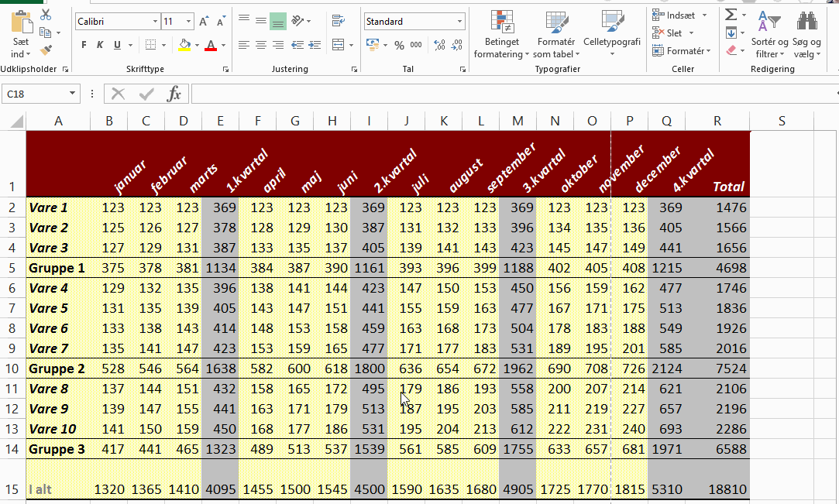Image resolution: width=839 pixels, height=504 pixels.
Task: Open the Standard number format dropdown
Action: (459, 22)
